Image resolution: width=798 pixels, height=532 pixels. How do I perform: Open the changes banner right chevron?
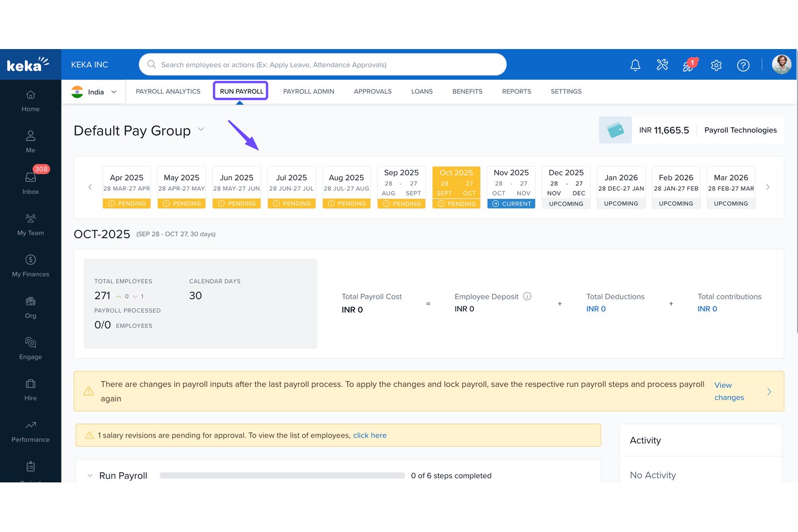click(769, 392)
